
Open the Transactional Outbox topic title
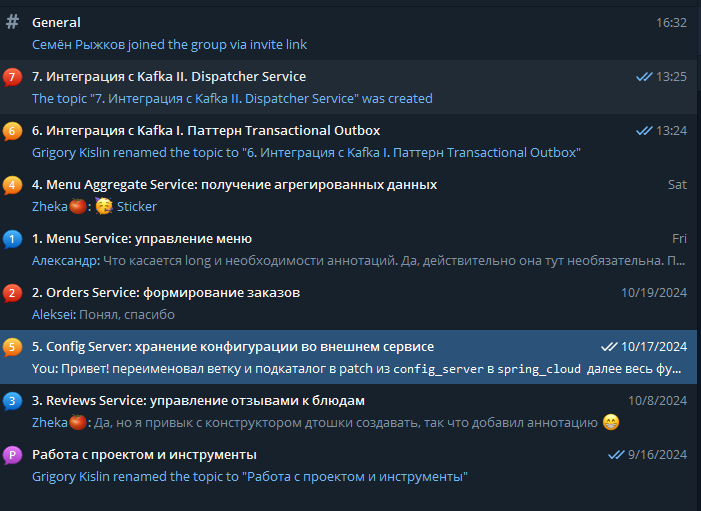pyautogui.click(x=206, y=131)
